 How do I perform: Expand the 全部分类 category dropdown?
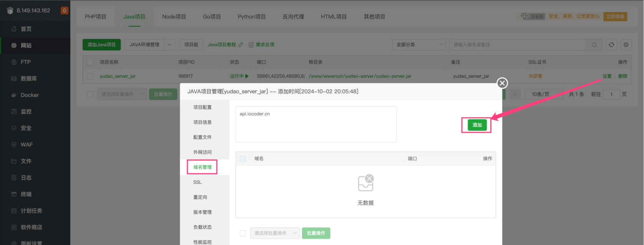(x=419, y=45)
